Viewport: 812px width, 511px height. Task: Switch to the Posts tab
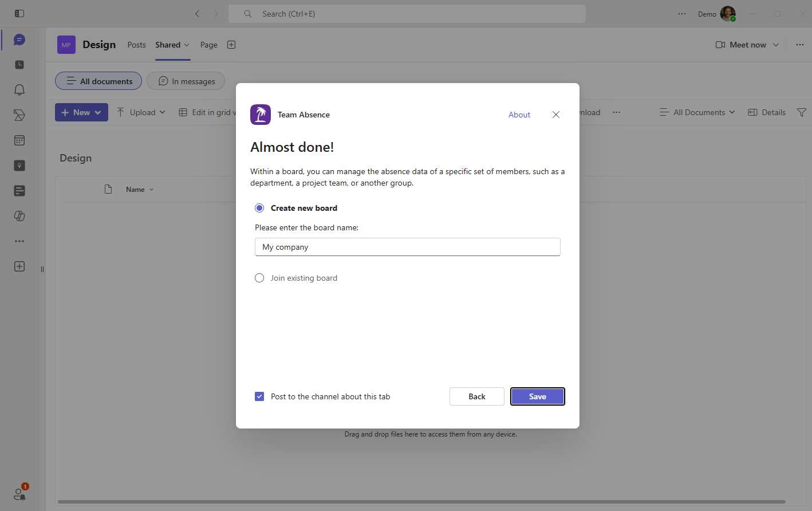point(137,45)
